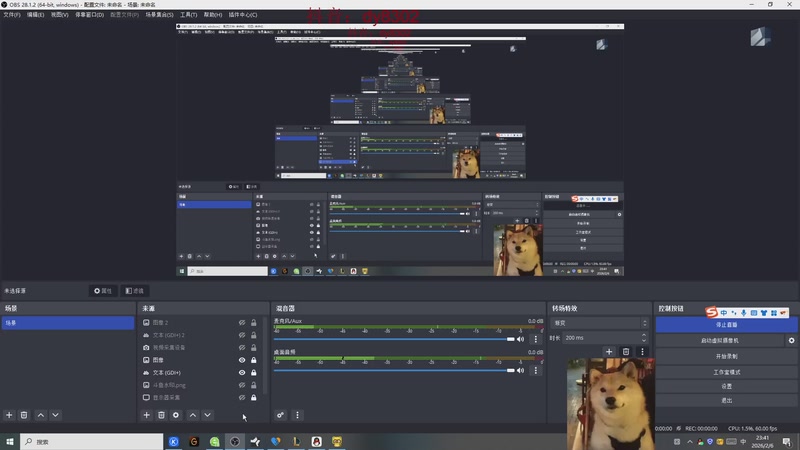Show the 图像 2 source via eye icon
The width and height of the screenshot is (800, 450).
242,322
